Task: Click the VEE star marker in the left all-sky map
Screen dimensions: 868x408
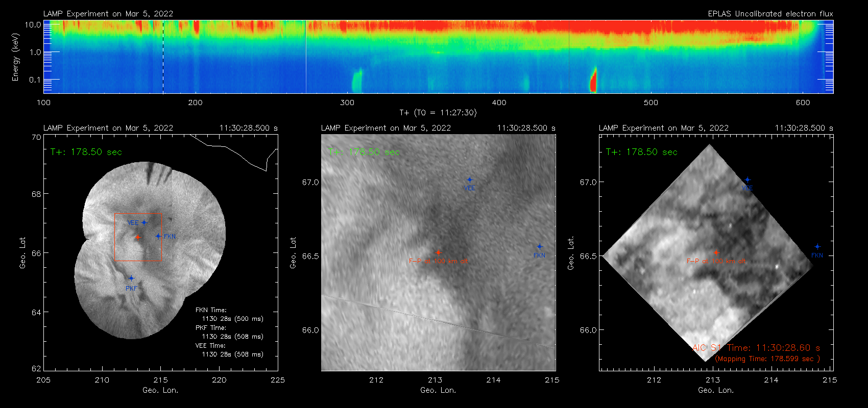Action: tap(144, 222)
